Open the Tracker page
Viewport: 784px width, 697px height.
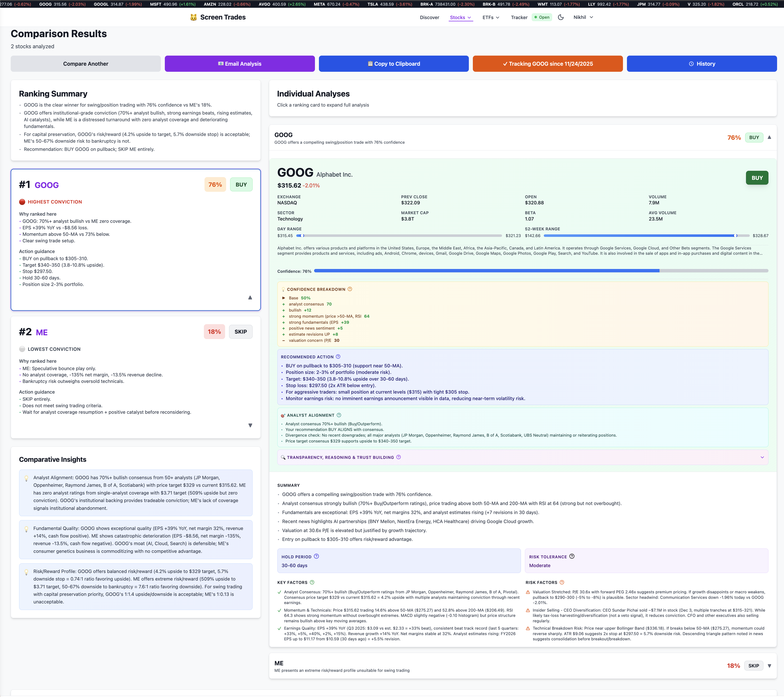519,17
